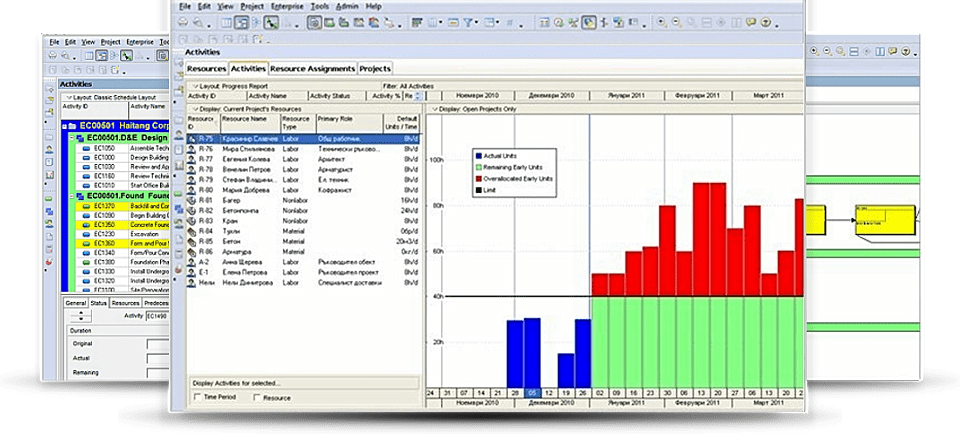
Task: Click the Gantt Chart layout icon, front toolbar
Action: click(226, 23)
